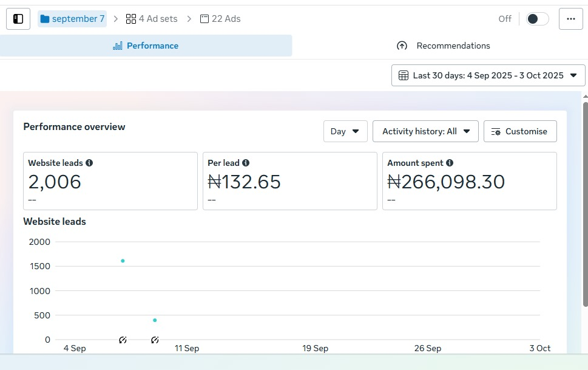Expand the Day breakdown dropdown

pyautogui.click(x=345, y=131)
